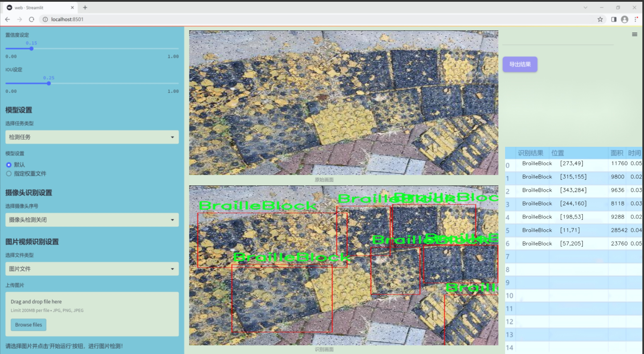Open the Streamlit hamburger menu
The width and height of the screenshot is (644, 354).
[x=634, y=34]
